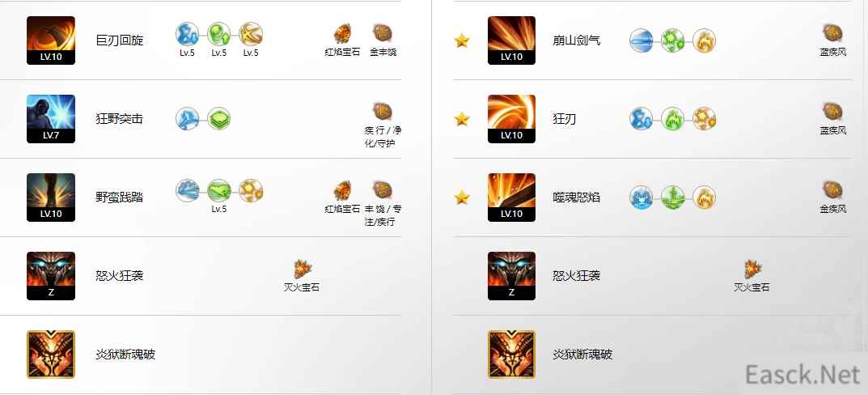Toggle the gold star beside 崩山剑气
Image resolution: width=868 pixels, height=395 pixels.
(462, 40)
